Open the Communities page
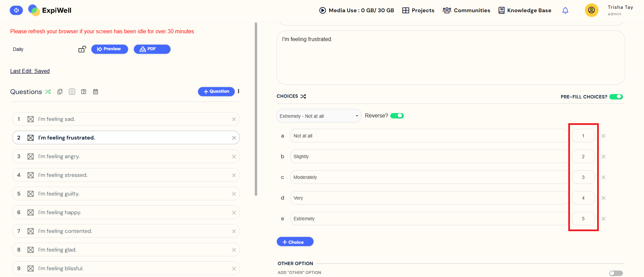Screen dimensions: 644x277 click(466, 11)
